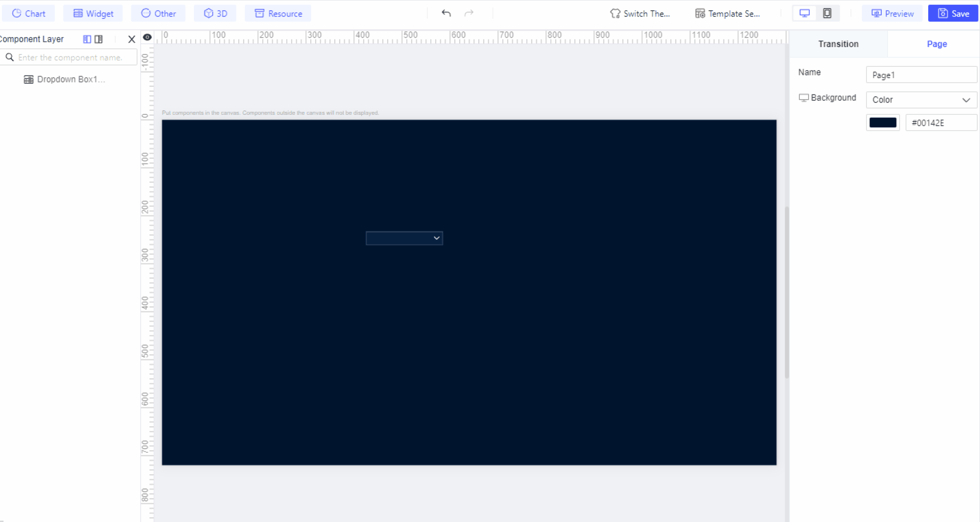Screen dimensions: 980x522
Task: Open the Chart components menu
Action: (29, 14)
